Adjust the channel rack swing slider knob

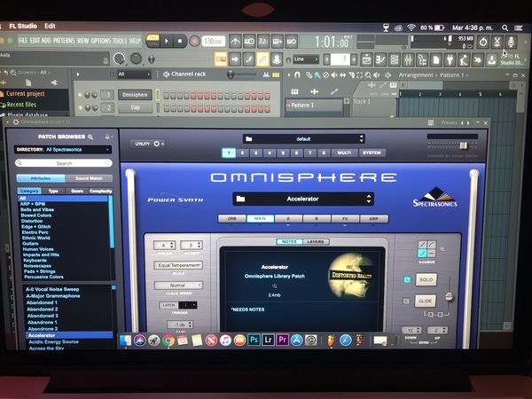tap(231, 74)
